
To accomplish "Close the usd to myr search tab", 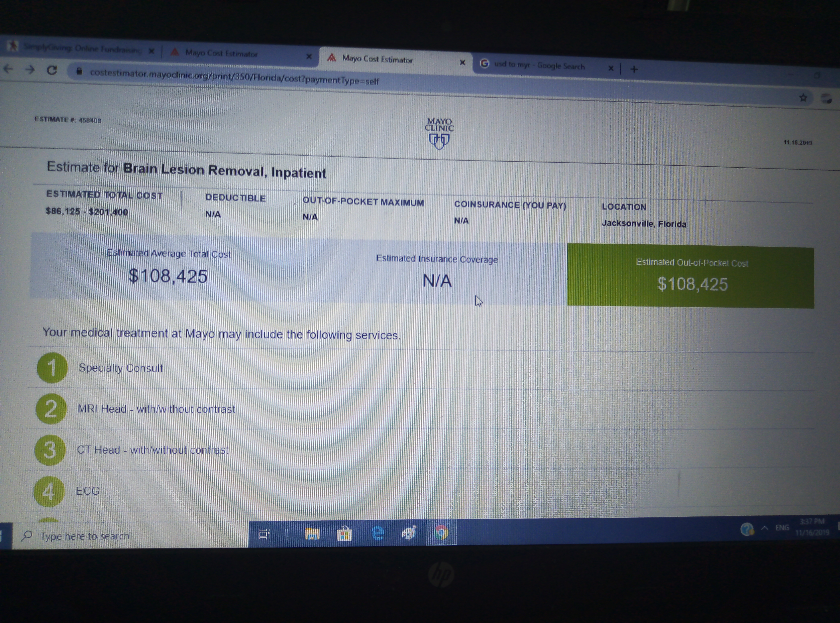I will pyautogui.click(x=611, y=68).
